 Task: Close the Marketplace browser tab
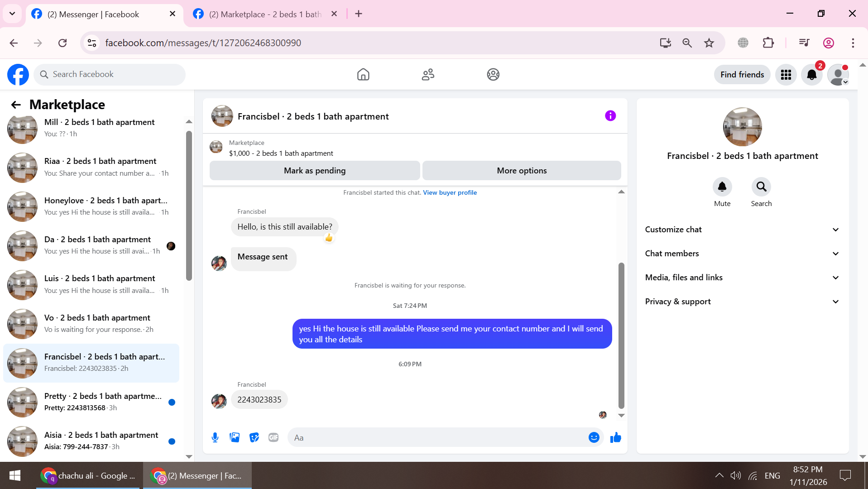click(x=334, y=14)
